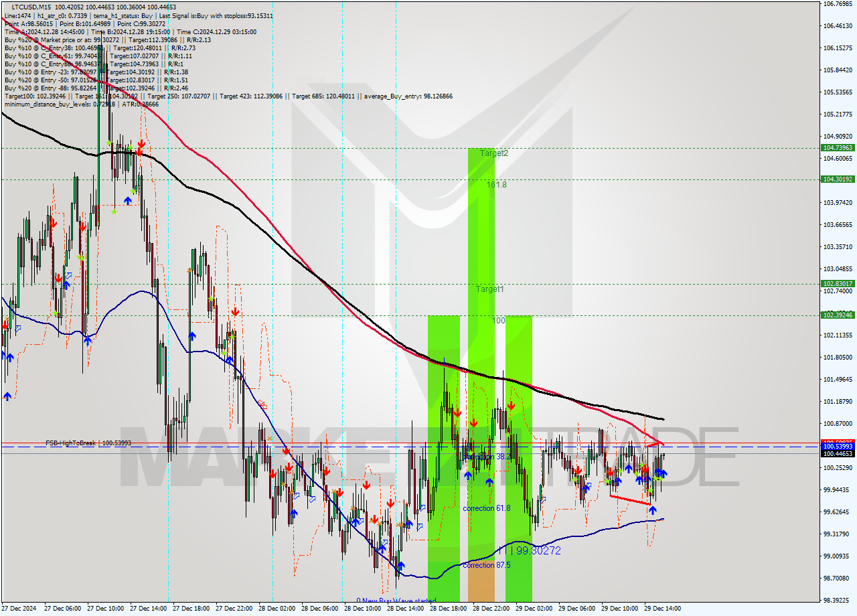The height and width of the screenshot is (616, 857).
Task: Click the 99.31790 price axis label
Action: [838, 534]
